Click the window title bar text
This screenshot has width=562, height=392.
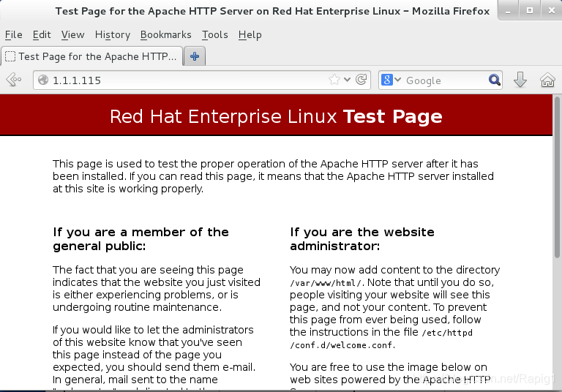pyautogui.click(x=272, y=11)
